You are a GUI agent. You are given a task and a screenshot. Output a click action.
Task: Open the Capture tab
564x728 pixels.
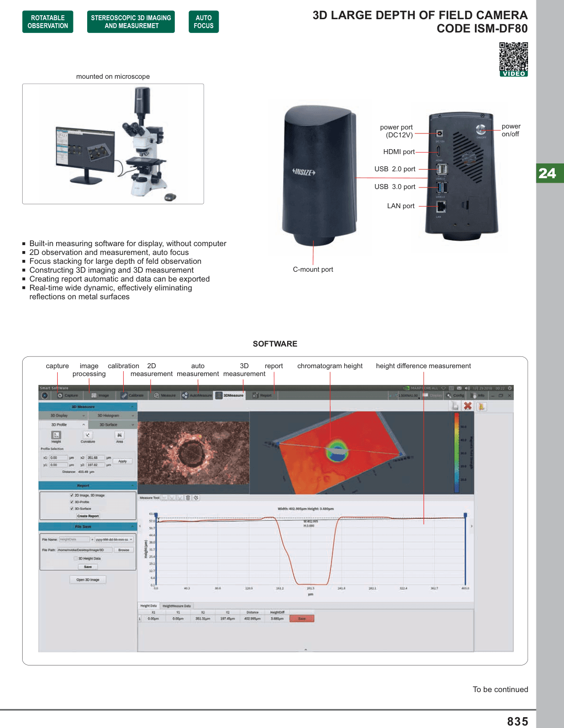coord(68,395)
